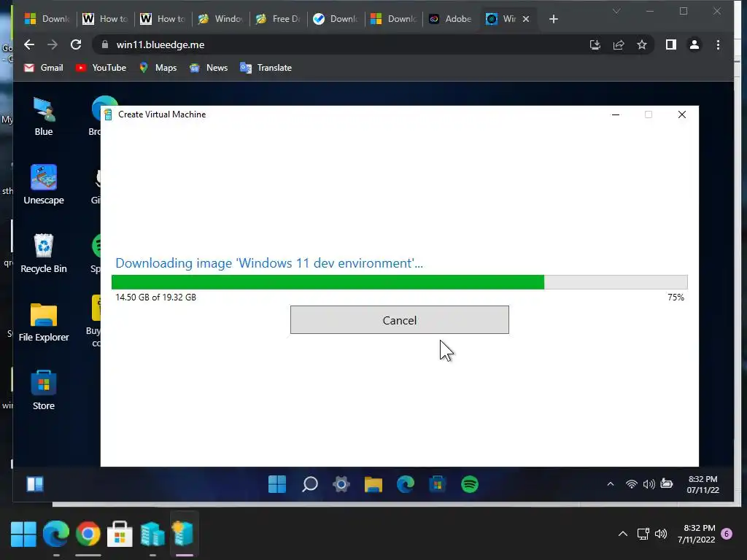Open Microsoft Store on host taskbar

coord(120,534)
